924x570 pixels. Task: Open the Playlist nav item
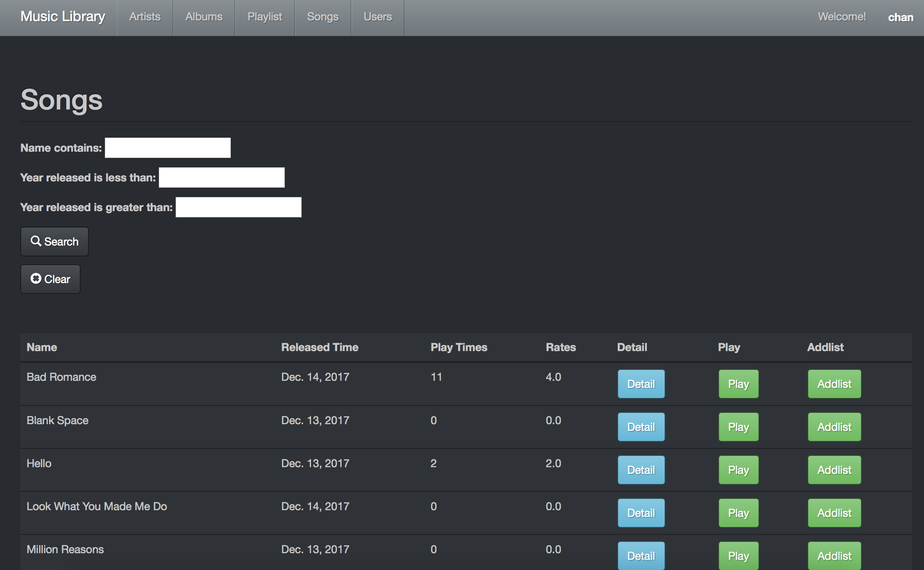click(264, 17)
